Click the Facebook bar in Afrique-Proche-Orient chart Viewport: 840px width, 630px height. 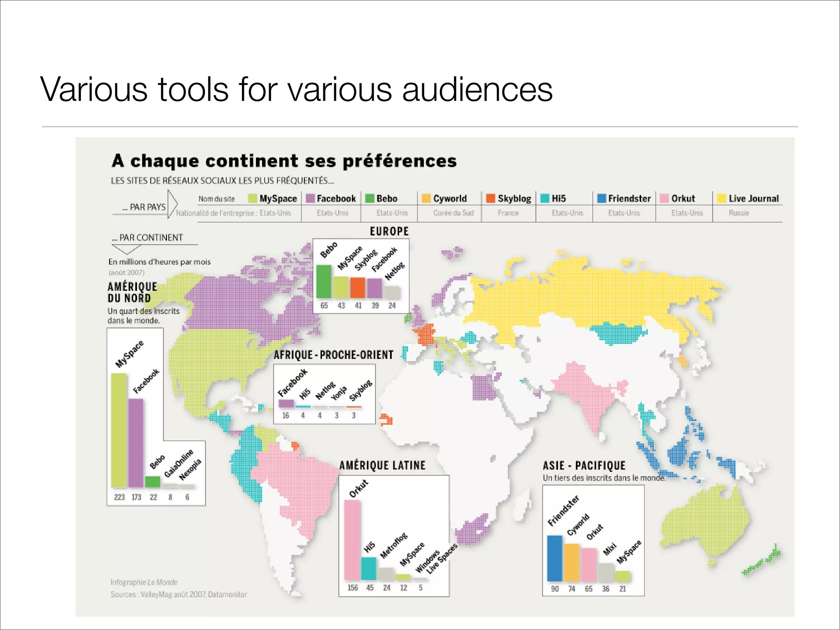(286, 403)
